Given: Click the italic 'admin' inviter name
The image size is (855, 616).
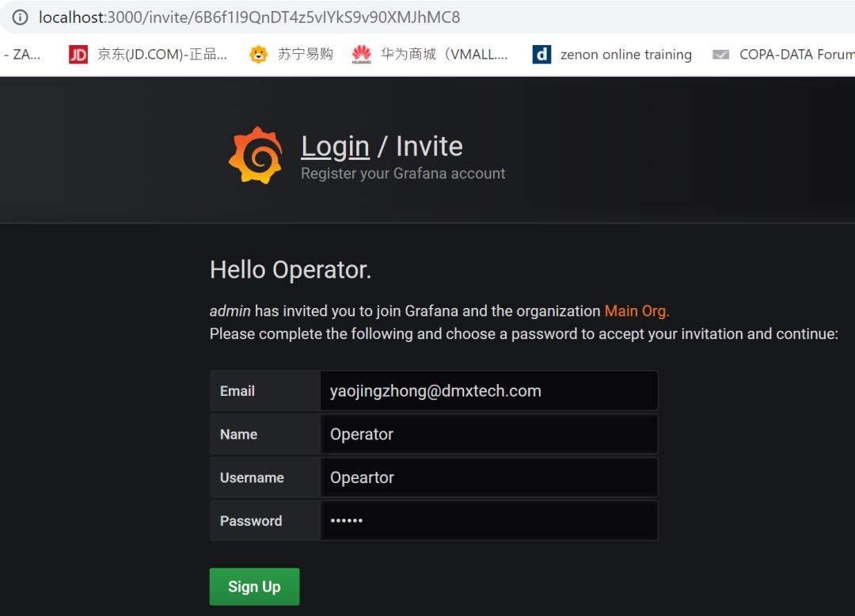Looking at the screenshot, I should 230,311.
